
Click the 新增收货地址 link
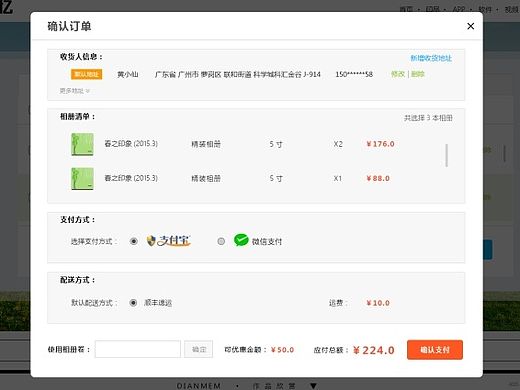431,58
